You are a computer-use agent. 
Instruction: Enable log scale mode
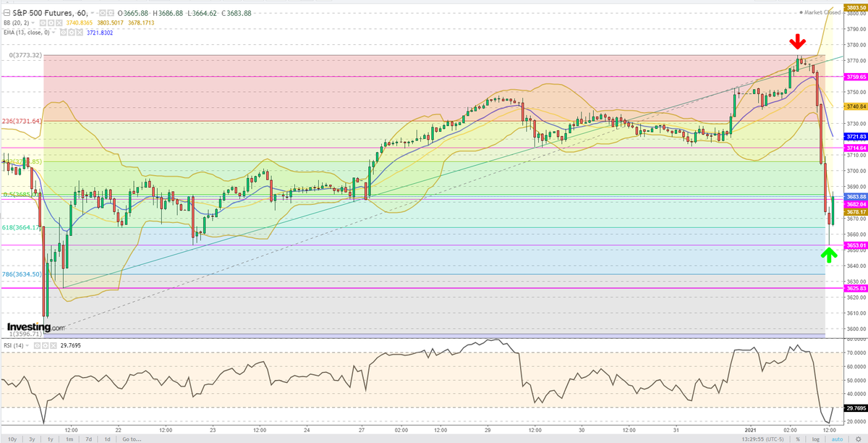pyautogui.click(x=815, y=439)
